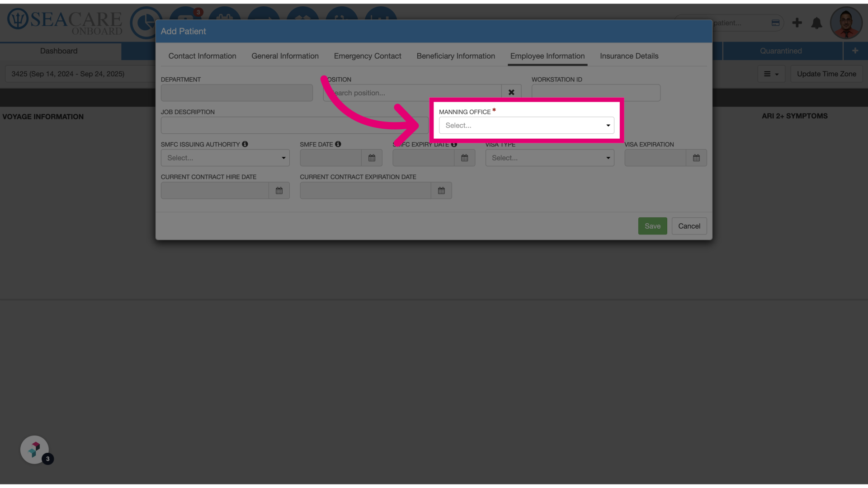Click the SMFE Date input
The height and width of the screenshot is (488, 868).
click(x=330, y=158)
